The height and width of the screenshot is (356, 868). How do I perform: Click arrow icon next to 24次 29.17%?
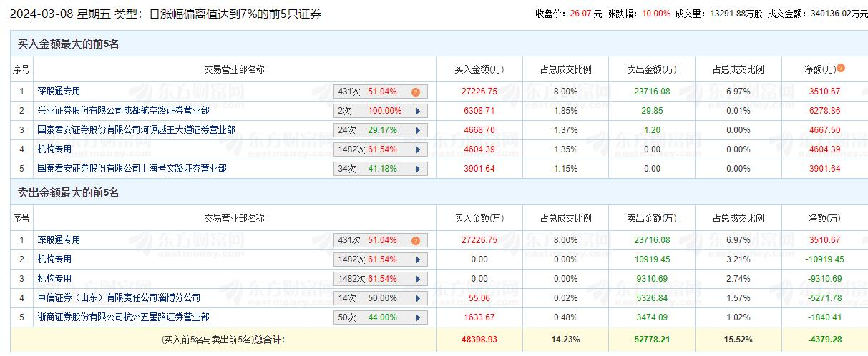click(x=416, y=130)
